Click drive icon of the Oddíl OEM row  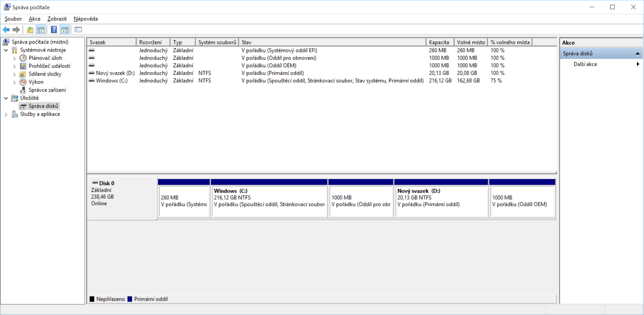(92, 66)
